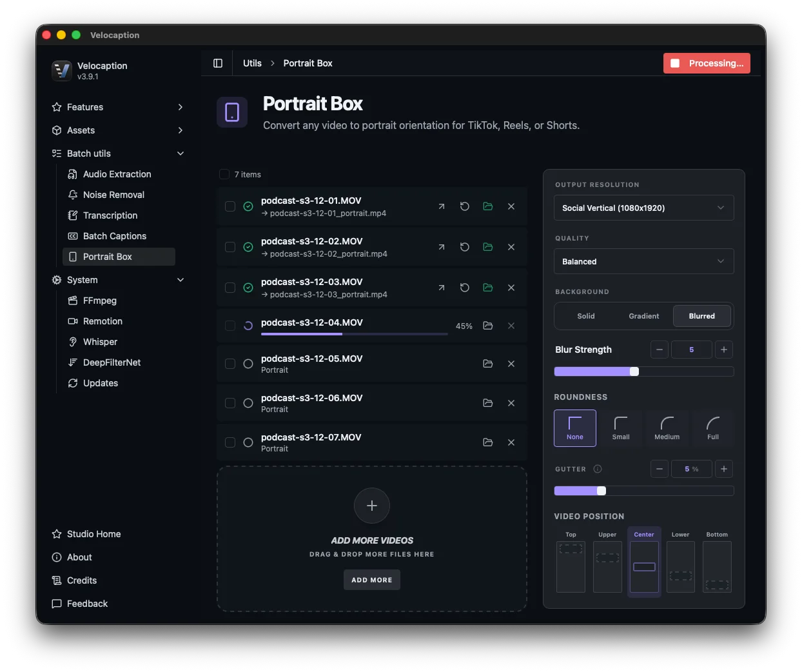The image size is (802, 672).
Task: Check the box for podcast-s3-12-04.MOV
Action: pos(230,326)
